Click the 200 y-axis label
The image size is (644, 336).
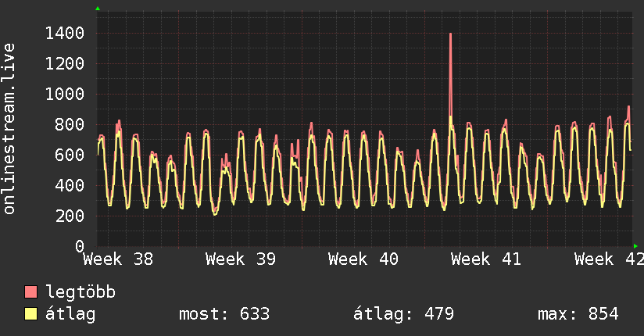(70, 216)
